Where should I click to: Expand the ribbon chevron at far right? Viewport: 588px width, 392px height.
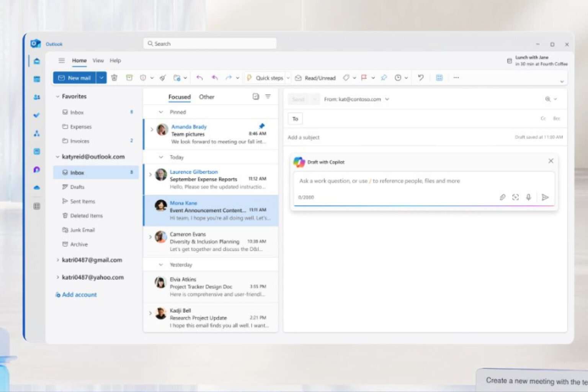[562, 82]
